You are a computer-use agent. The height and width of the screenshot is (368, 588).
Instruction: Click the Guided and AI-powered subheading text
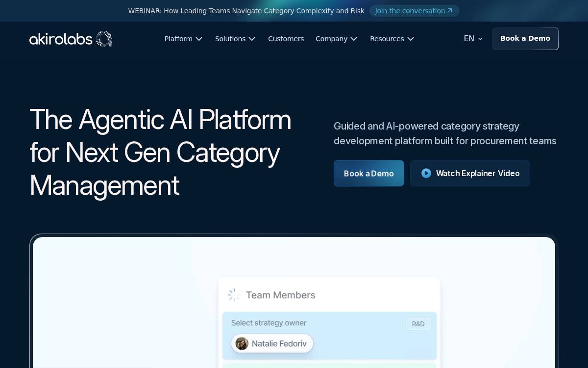click(x=445, y=133)
